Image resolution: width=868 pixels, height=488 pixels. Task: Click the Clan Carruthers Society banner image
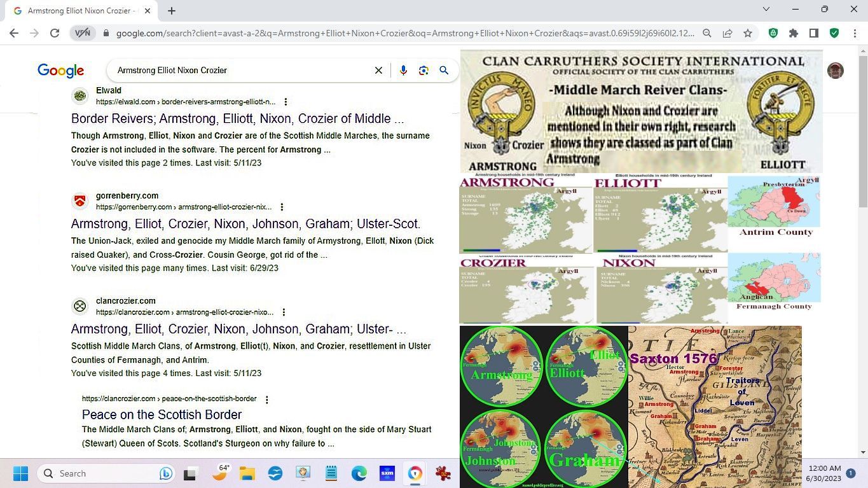[x=641, y=111]
